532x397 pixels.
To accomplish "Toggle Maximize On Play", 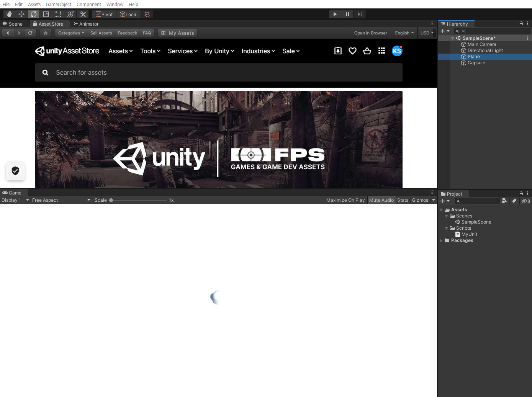I will [345, 200].
